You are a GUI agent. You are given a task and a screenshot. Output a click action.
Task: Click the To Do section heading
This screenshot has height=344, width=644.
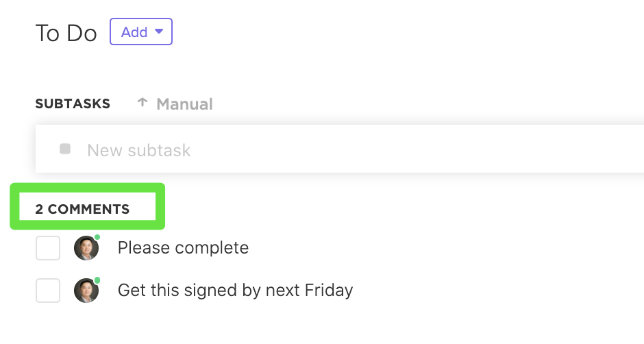pyautogui.click(x=66, y=33)
